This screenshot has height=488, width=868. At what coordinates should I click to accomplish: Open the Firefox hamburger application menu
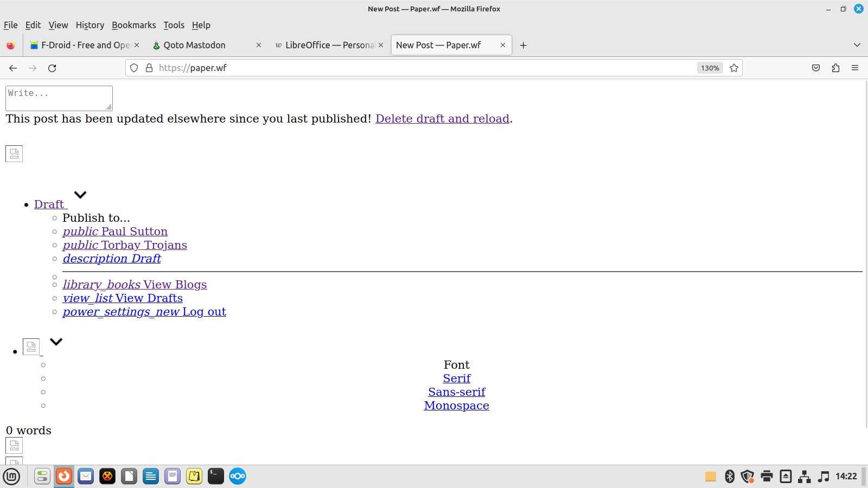coord(855,68)
